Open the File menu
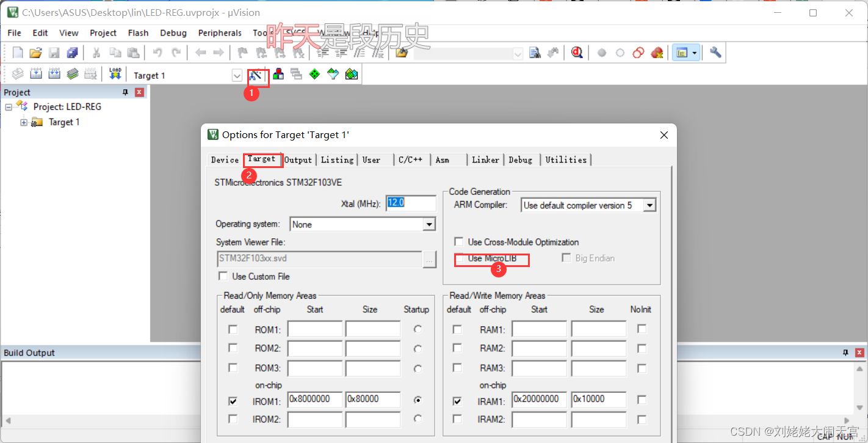Viewport: 868px width, 443px height. pyautogui.click(x=14, y=33)
